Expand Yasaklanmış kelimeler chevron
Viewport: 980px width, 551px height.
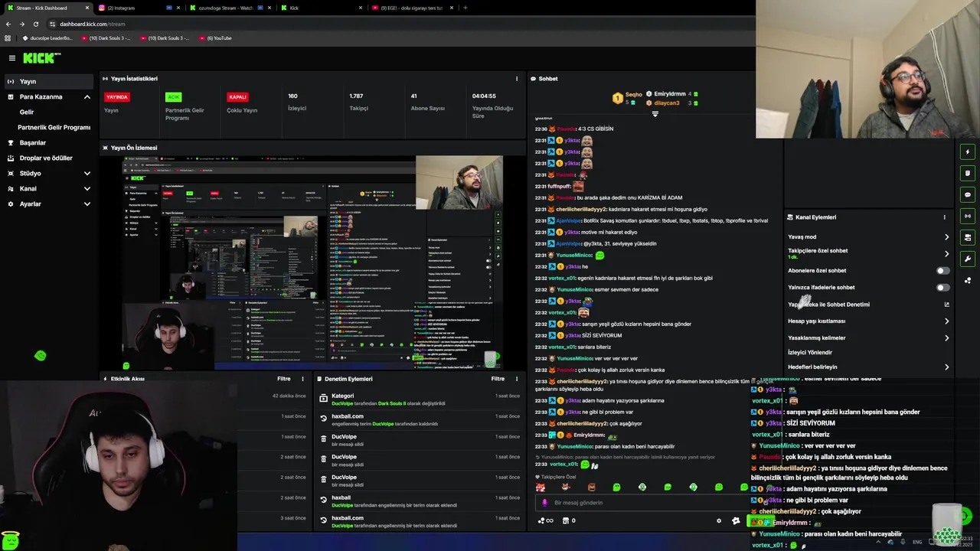click(x=946, y=338)
